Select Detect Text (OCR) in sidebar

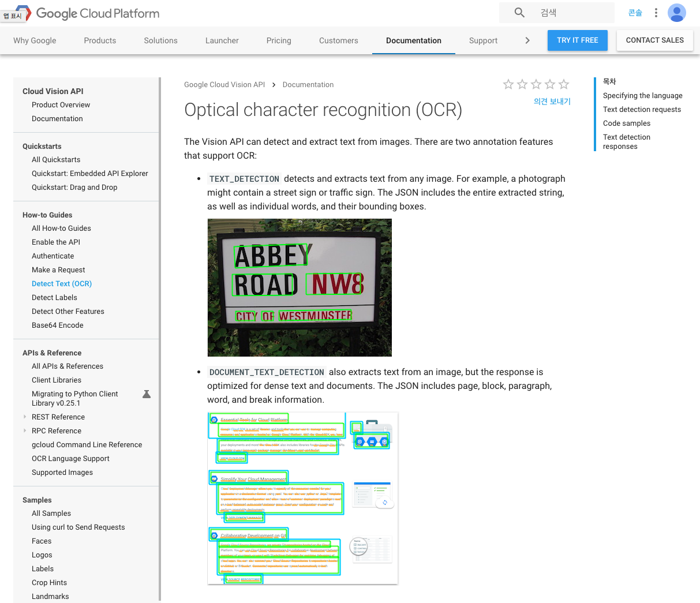(x=62, y=284)
